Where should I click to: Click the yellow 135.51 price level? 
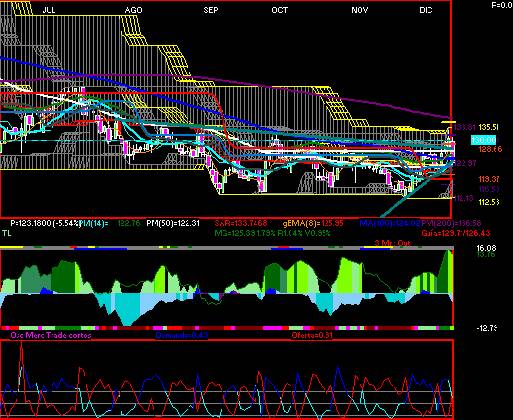pos(489,127)
